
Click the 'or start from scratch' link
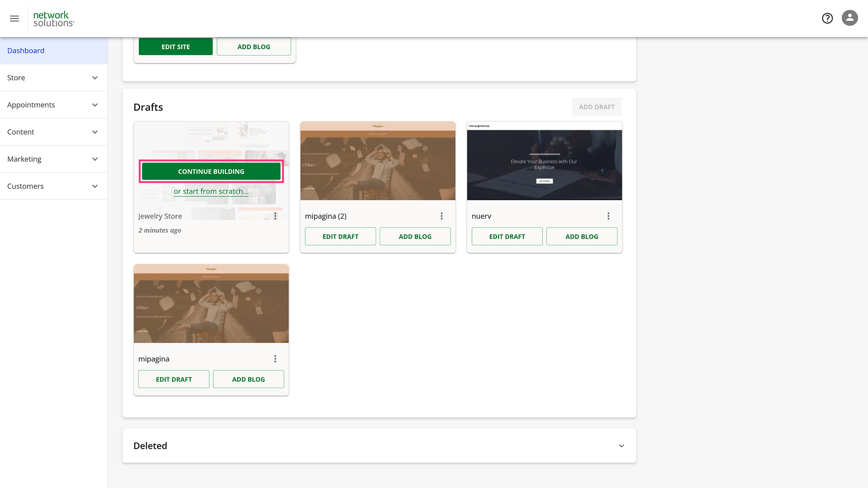[x=211, y=191]
